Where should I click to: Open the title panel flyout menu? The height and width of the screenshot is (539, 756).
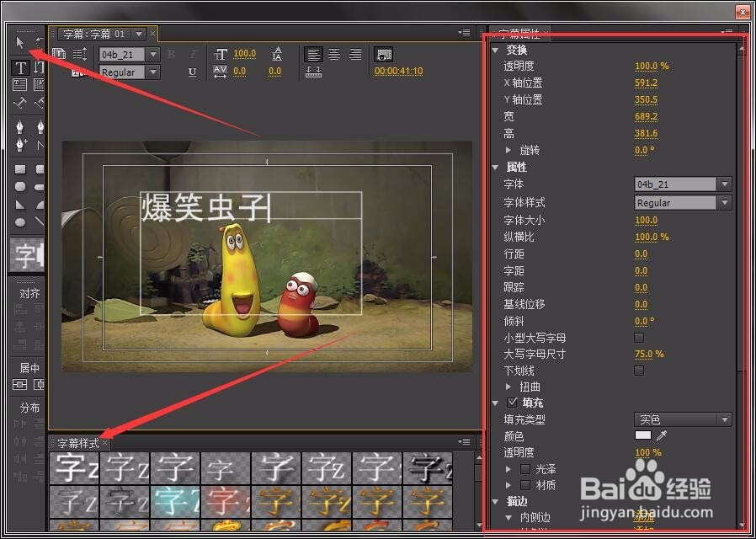tap(465, 33)
